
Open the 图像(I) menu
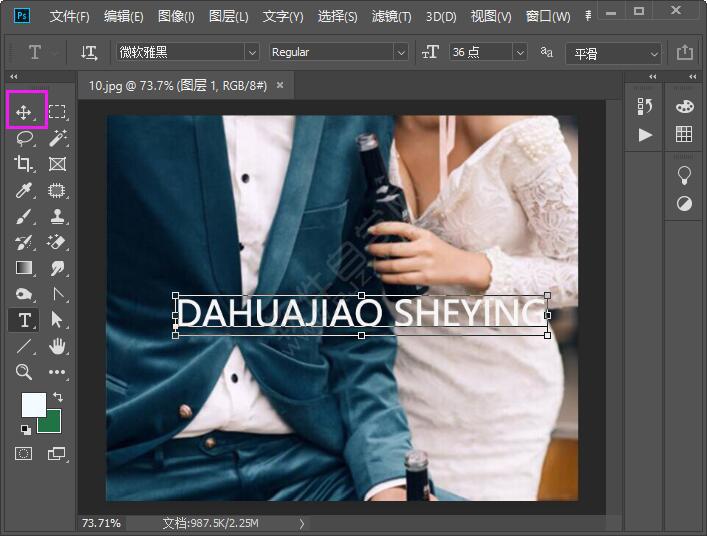point(176,17)
